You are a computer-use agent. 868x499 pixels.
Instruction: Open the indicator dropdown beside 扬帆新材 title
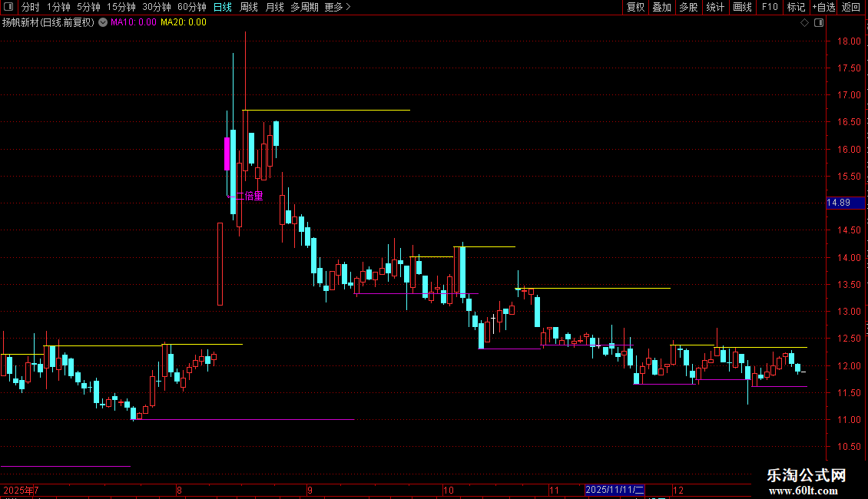click(x=103, y=23)
